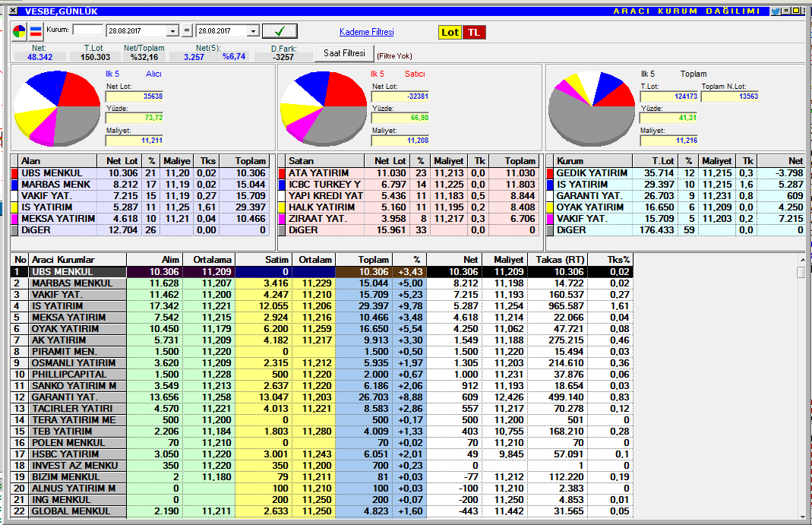This screenshot has height=525, width=812.
Task: Sort by the Takas (RT) column header
Action: (x=558, y=260)
